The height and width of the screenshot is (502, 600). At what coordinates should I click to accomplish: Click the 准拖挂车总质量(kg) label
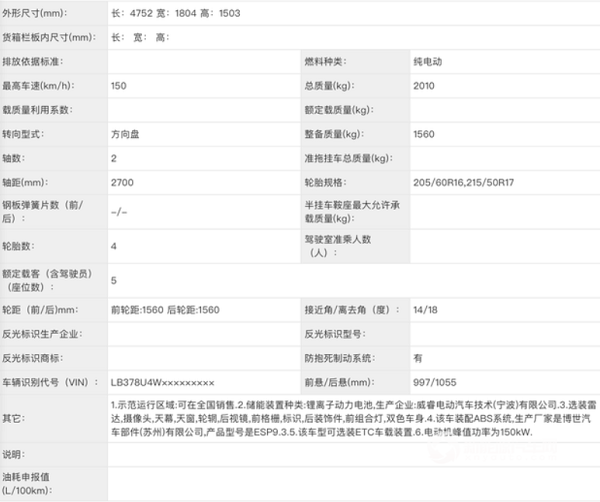pyautogui.click(x=349, y=158)
